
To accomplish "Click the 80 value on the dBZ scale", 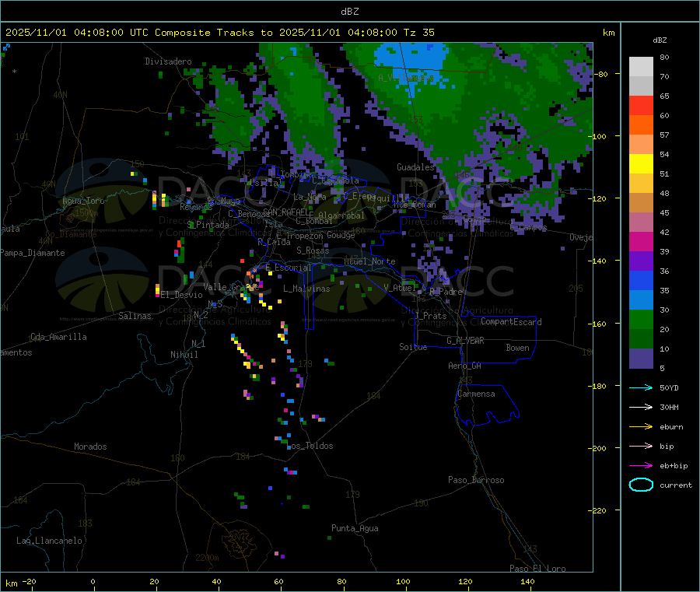I will coord(664,57).
